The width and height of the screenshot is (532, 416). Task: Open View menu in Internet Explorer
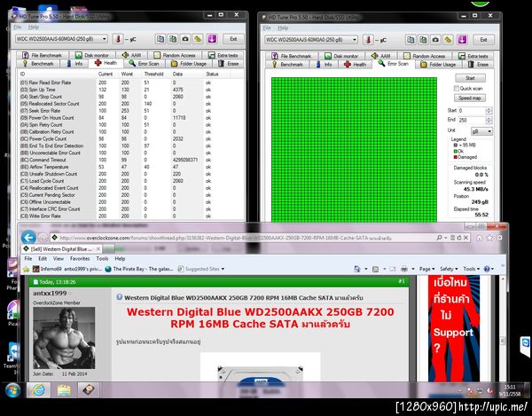(58, 258)
